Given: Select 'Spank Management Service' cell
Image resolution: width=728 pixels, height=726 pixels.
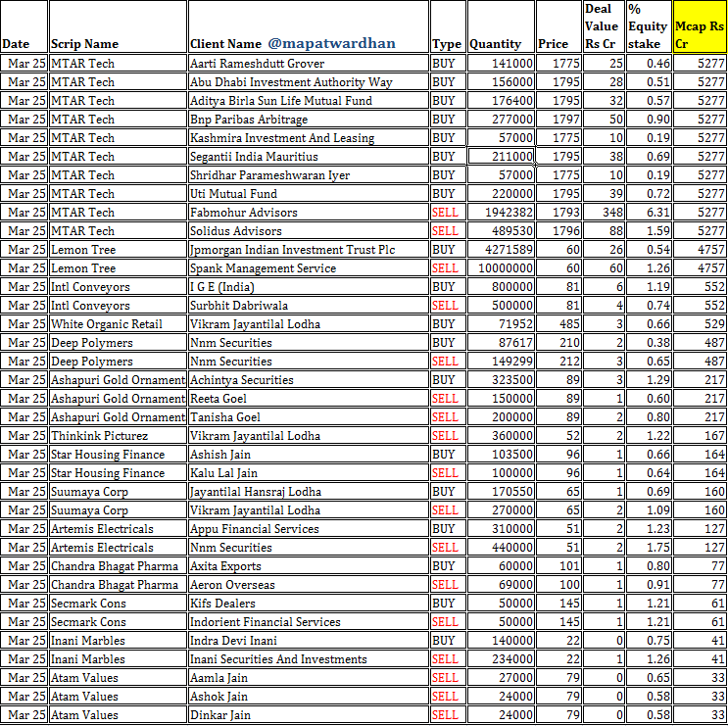Looking at the screenshot, I should [309, 267].
